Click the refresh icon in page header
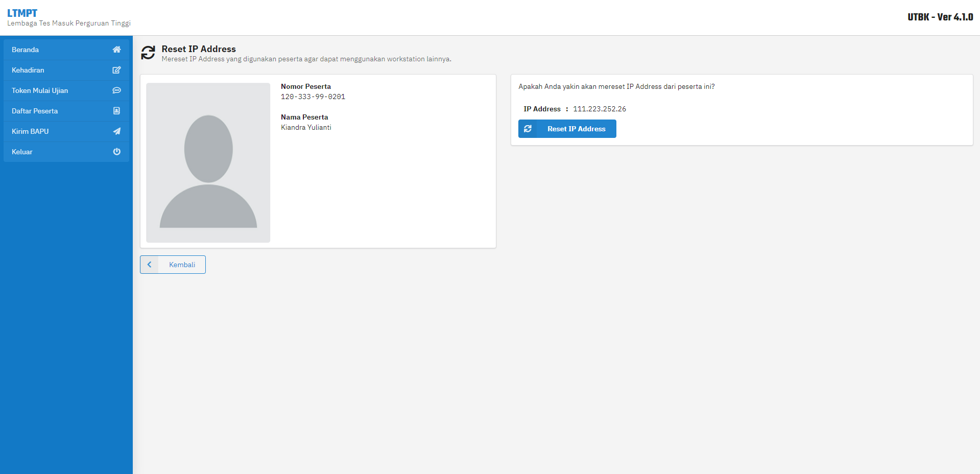 [148, 53]
